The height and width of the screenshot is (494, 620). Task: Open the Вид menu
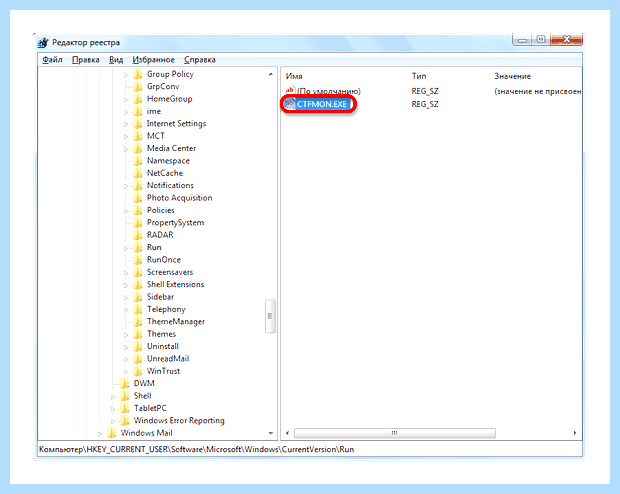(116, 60)
